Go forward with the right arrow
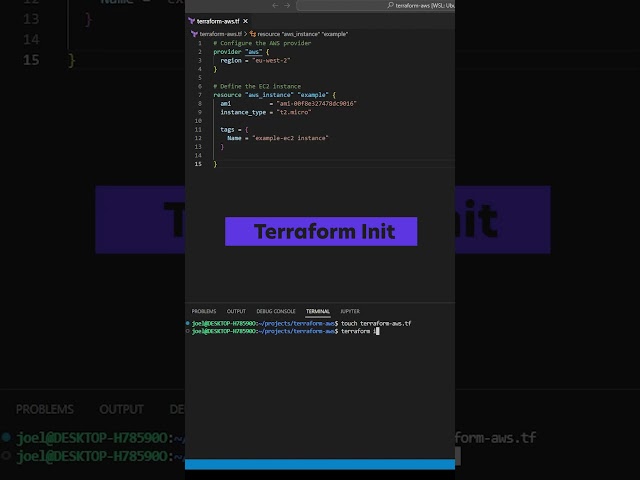Screen dimensions: 640x480 pos(287,5)
